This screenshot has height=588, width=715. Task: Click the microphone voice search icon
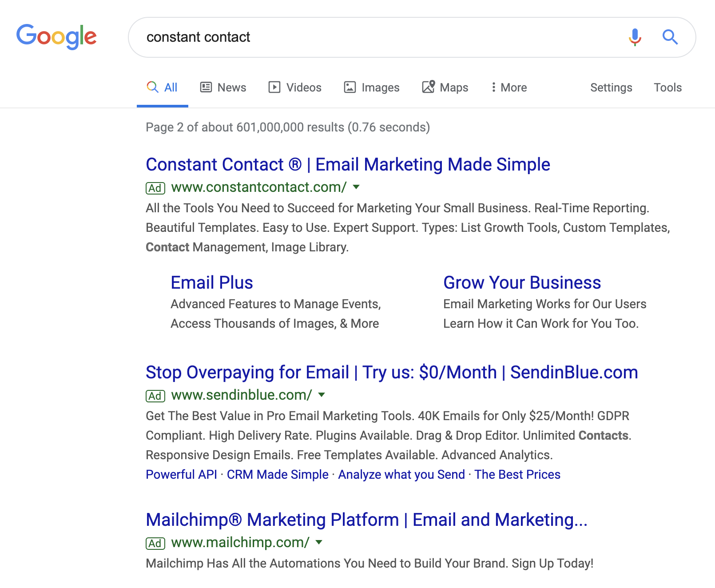pos(635,37)
